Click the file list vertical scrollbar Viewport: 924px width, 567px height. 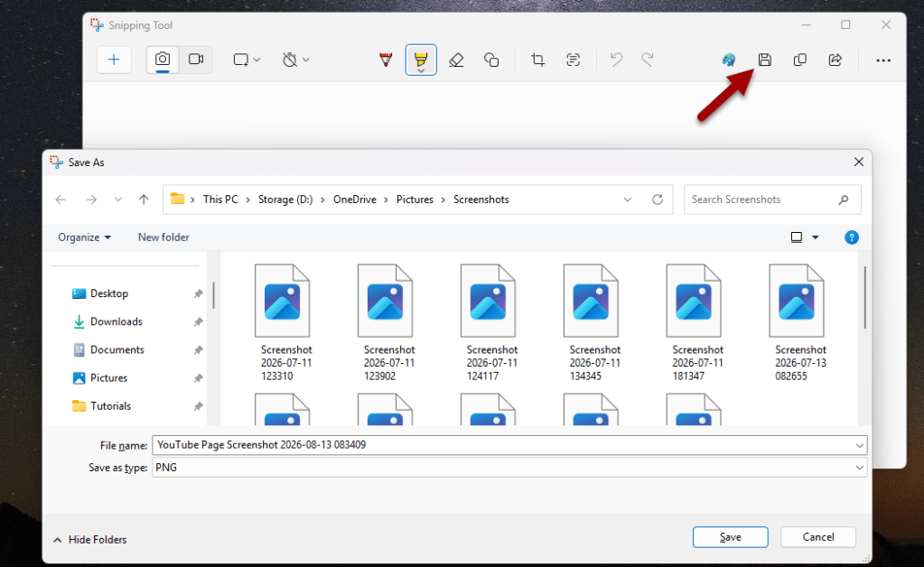(x=864, y=297)
